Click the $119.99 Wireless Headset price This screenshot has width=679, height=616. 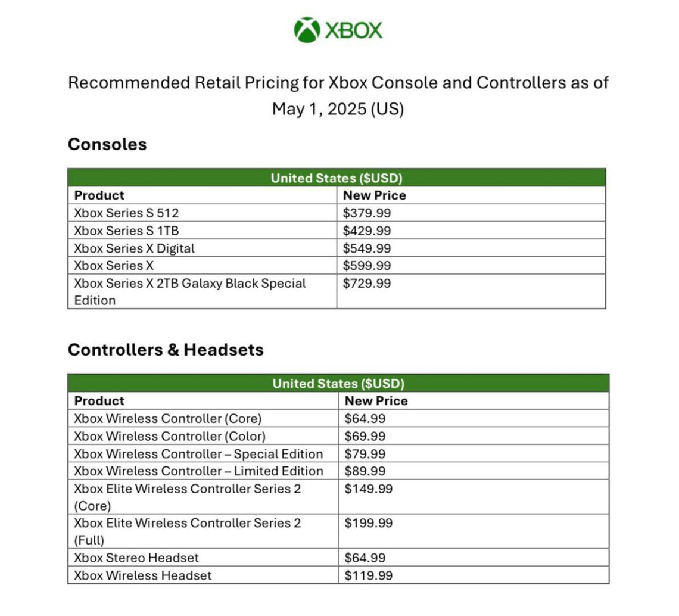click(x=369, y=575)
